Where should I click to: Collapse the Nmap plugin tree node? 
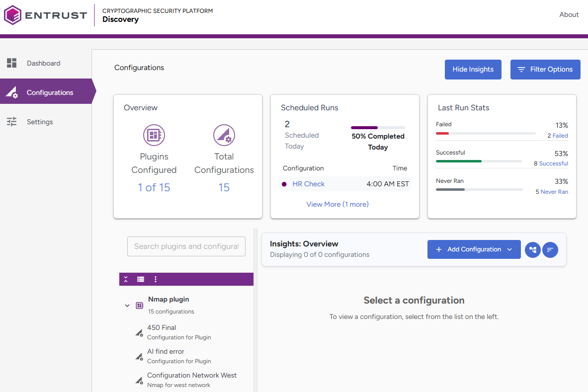tap(127, 306)
